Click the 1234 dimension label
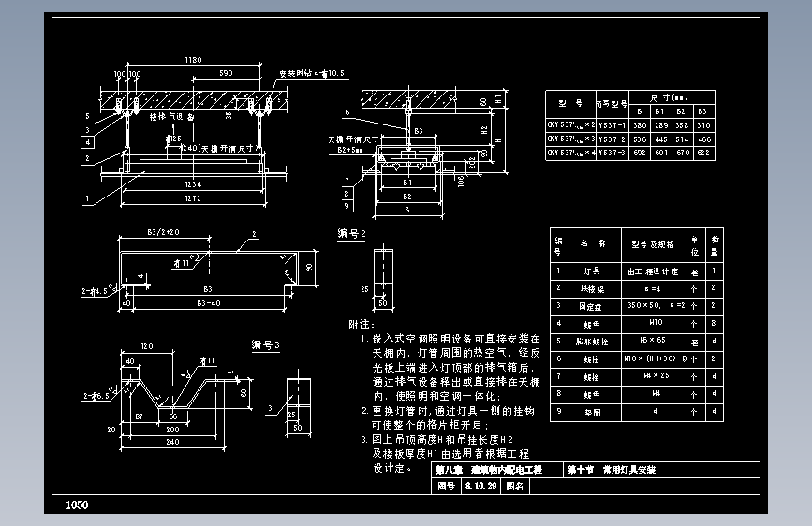Viewport: 812px width, 526px height. click(x=193, y=184)
